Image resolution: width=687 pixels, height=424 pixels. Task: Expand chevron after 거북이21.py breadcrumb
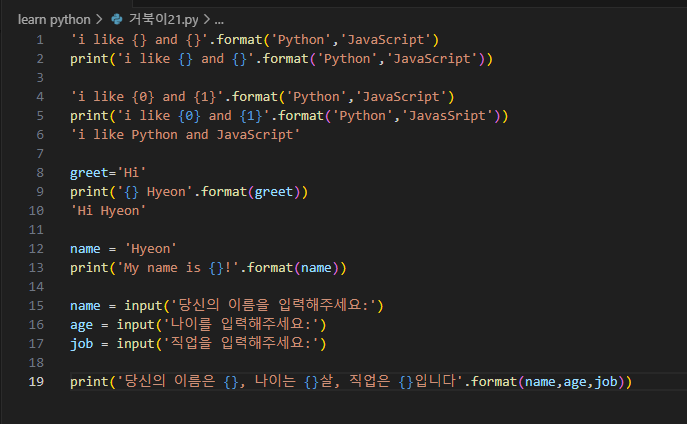tap(206, 20)
